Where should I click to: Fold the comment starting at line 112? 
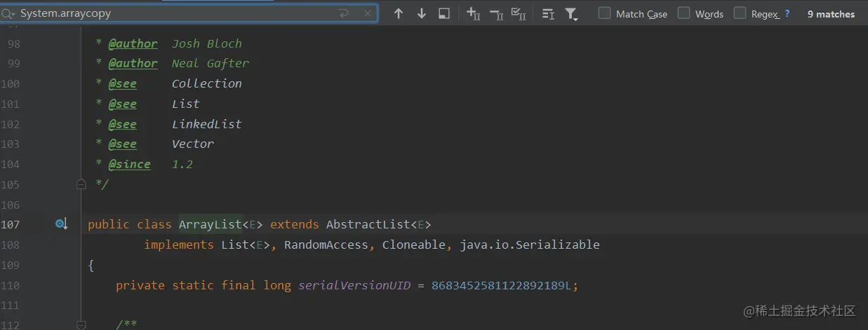click(x=81, y=324)
